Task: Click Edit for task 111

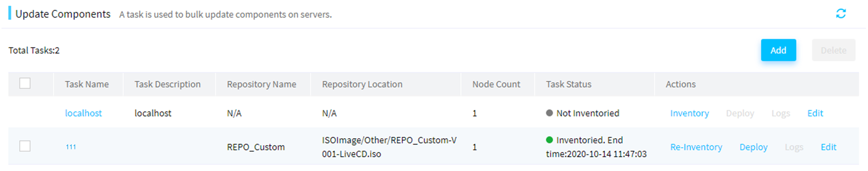Action: click(828, 147)
